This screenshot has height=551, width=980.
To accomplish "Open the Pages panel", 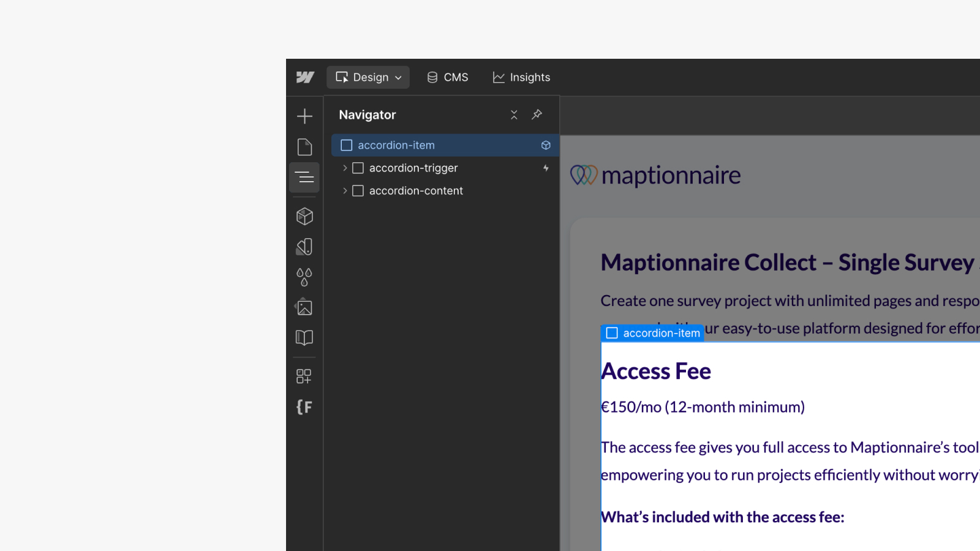I will coord(304,147).
